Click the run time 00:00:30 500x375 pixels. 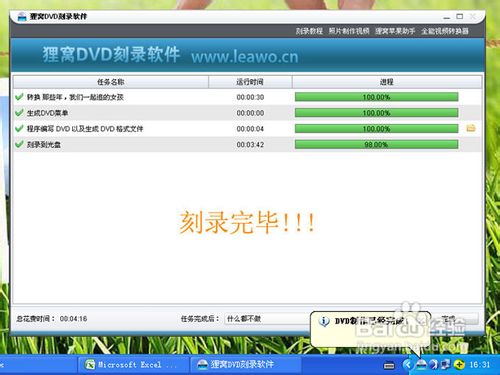tap(250, 97)
